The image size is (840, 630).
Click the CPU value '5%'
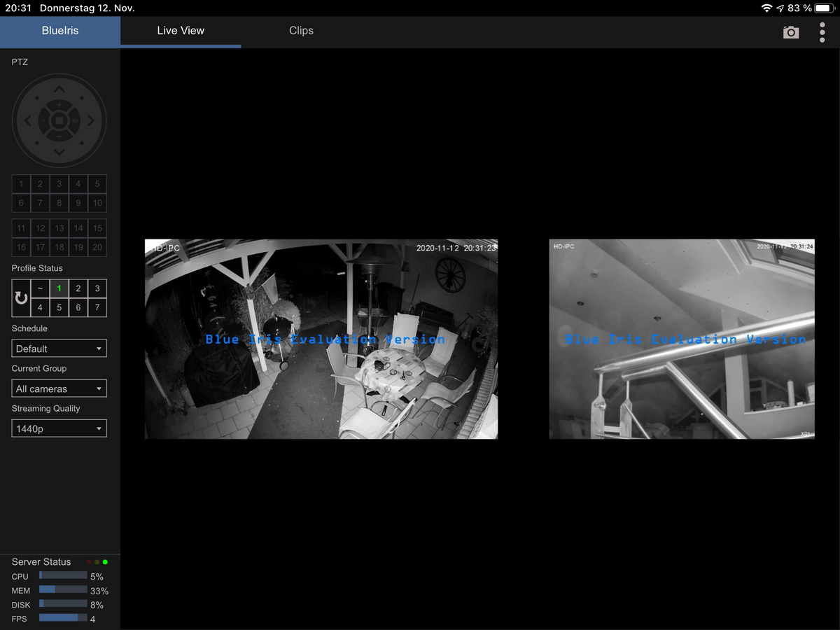click(97, 577)
